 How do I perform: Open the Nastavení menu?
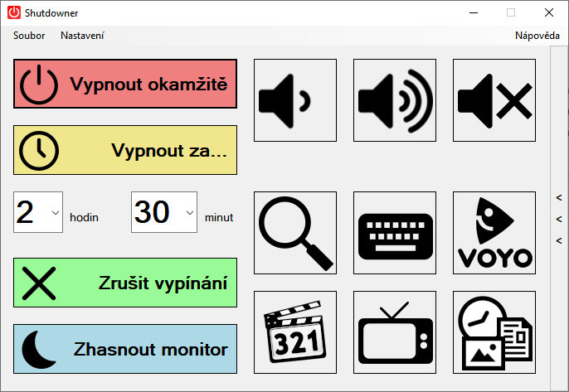[82, 36]
